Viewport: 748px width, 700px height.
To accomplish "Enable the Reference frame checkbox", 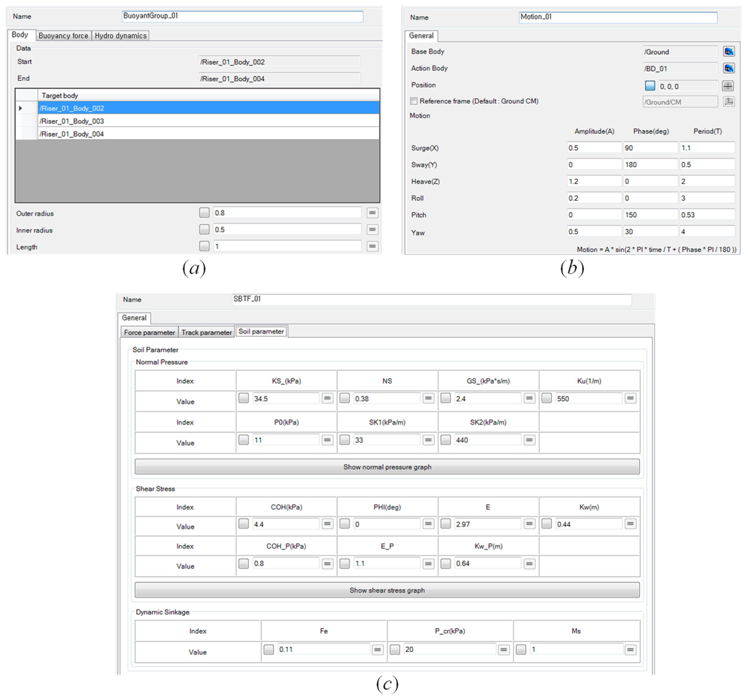I will coord(414,101).
